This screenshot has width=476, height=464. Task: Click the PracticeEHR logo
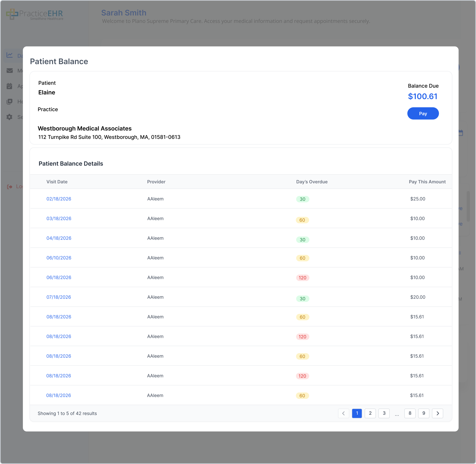35,14
